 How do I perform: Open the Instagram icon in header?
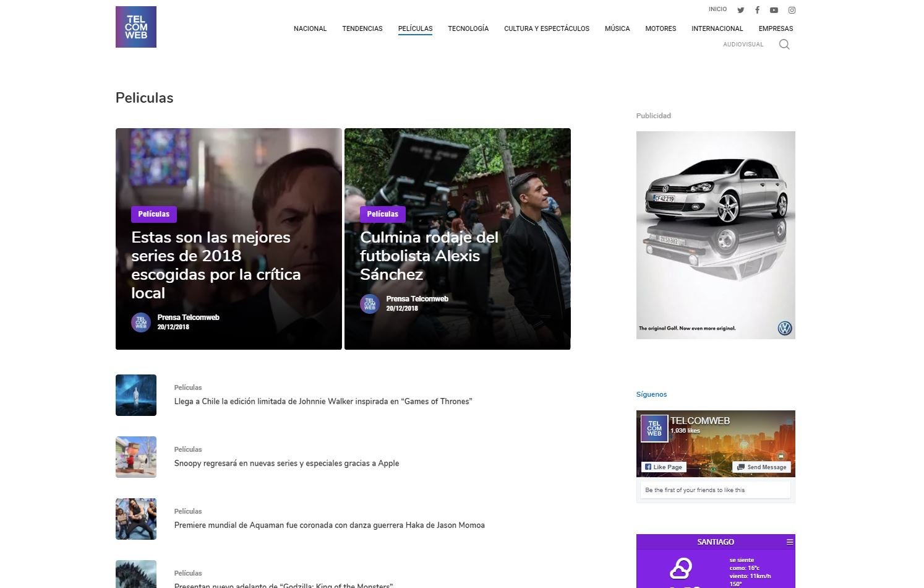point(792,10)
